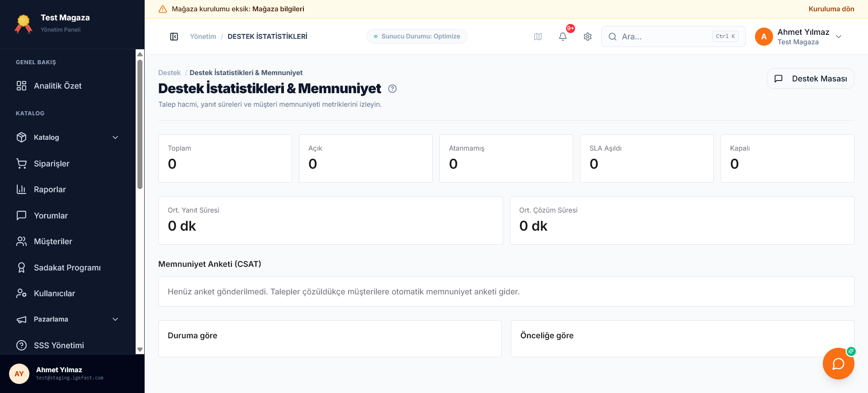Screen dimensions: 868x393
Task: Open the floating chat bubble
Action: [839, 364]
